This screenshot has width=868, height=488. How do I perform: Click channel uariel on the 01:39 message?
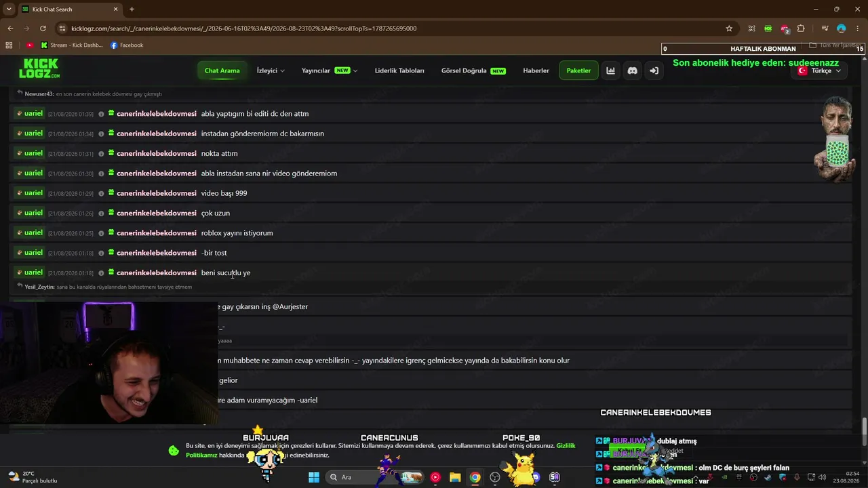(29, 113)
